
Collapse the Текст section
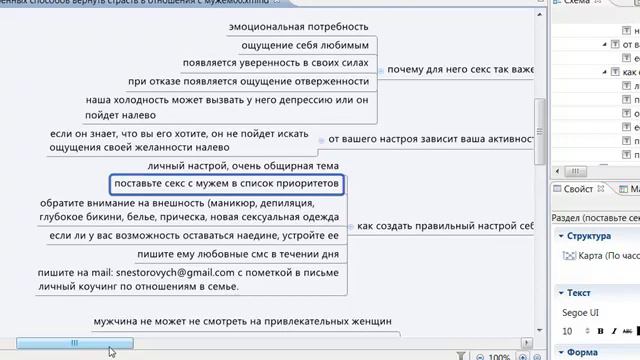click(561, 293)
